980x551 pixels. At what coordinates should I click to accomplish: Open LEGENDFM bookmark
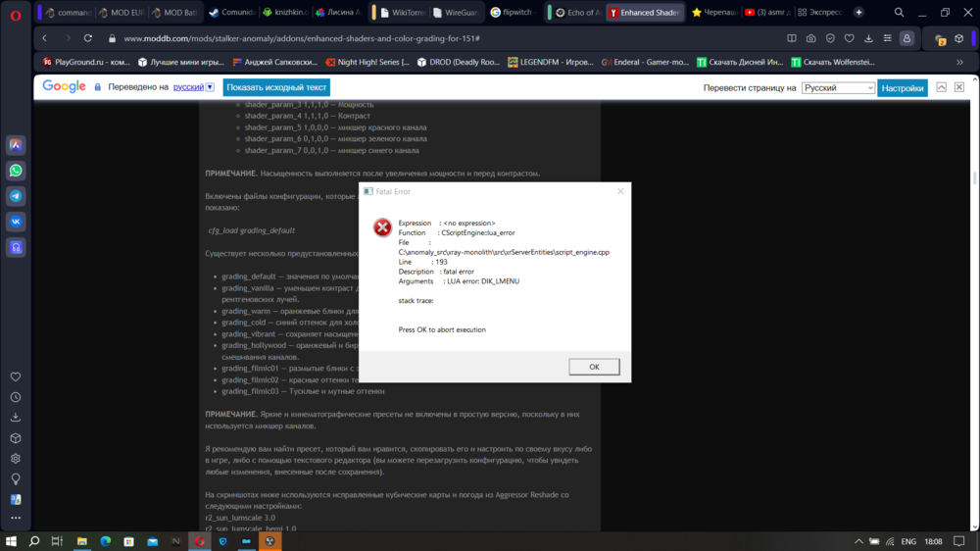click(x=551, y=62)
